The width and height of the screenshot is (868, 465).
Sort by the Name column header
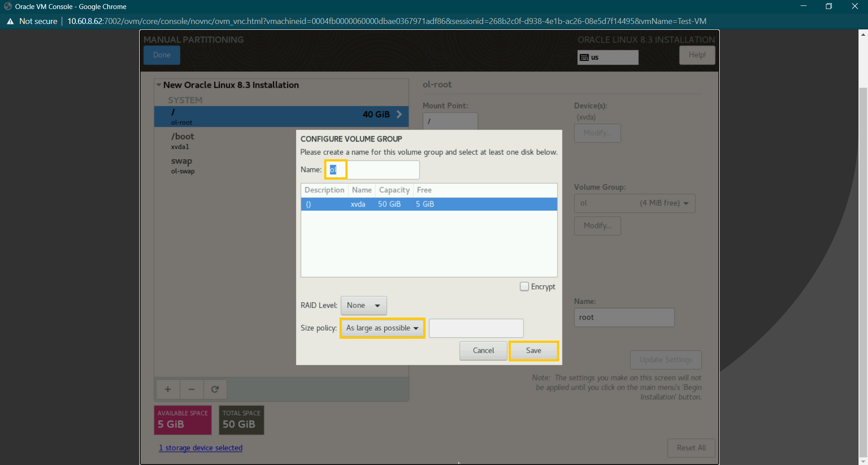point(362,190)
